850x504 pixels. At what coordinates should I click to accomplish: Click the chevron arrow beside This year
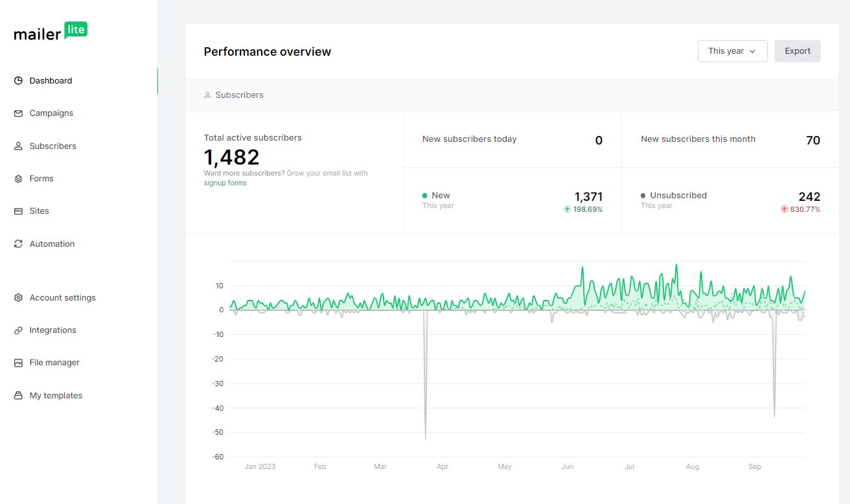click(x=752, y=52)
